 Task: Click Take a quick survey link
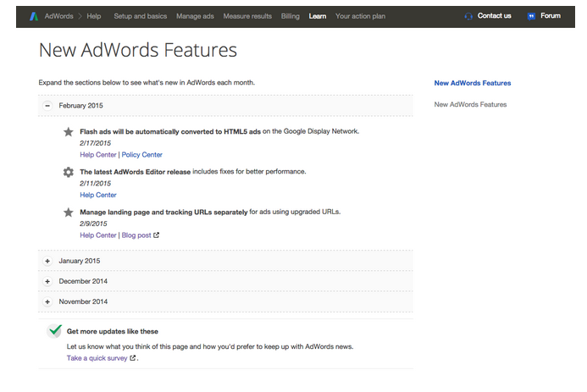point(97,358)
